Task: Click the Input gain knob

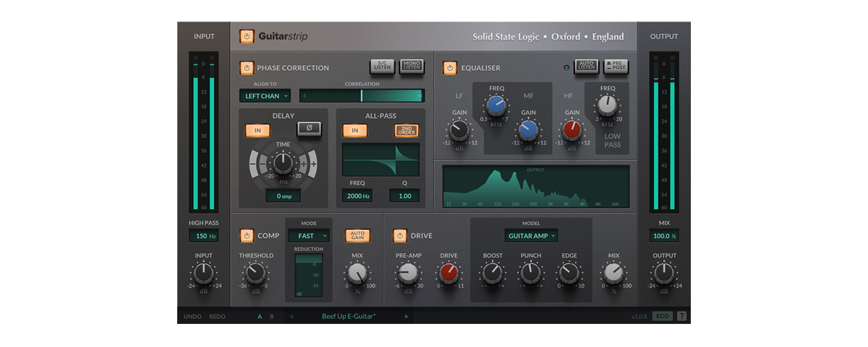Action: (x=203, y=273)
